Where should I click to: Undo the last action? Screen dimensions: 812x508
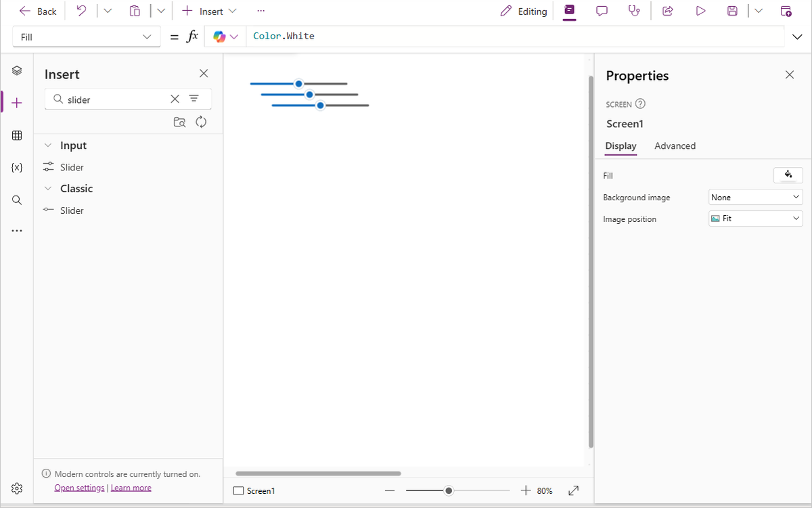click(x=81, y=11)
